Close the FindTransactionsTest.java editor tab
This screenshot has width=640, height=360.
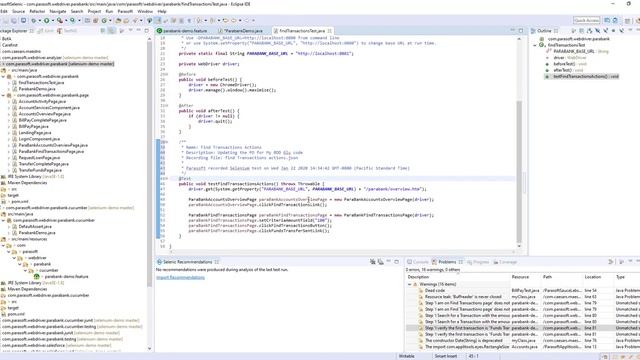pyautogui.click(x=329, y=31)
